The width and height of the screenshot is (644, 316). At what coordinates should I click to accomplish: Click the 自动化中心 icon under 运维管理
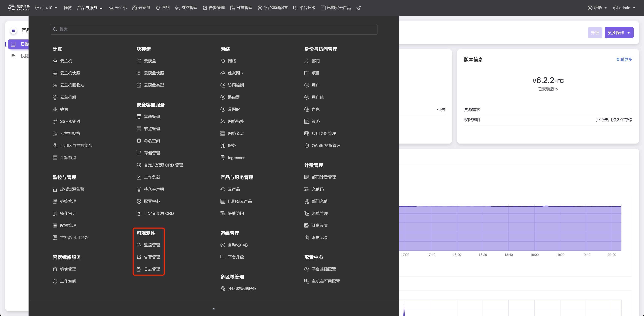point(222,245)
